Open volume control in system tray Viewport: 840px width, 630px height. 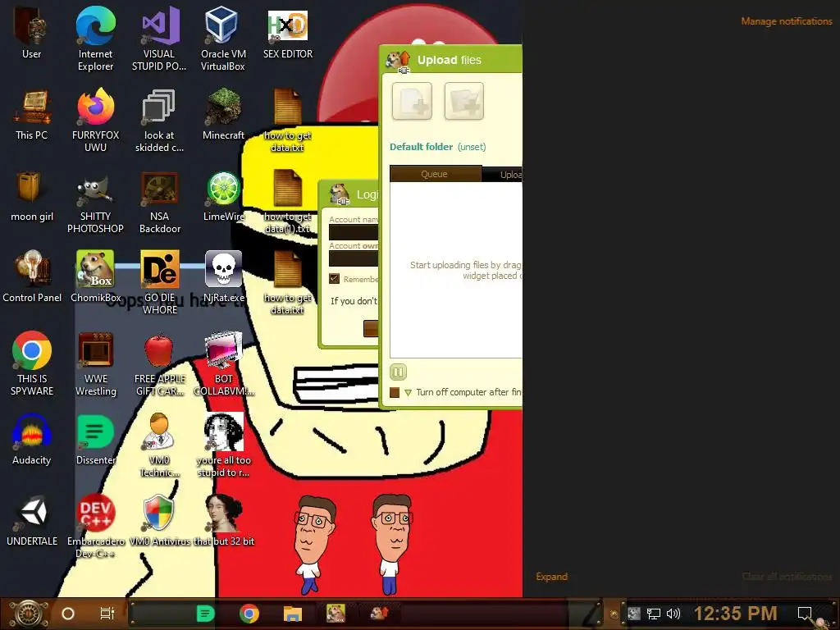tap(673, 614)
